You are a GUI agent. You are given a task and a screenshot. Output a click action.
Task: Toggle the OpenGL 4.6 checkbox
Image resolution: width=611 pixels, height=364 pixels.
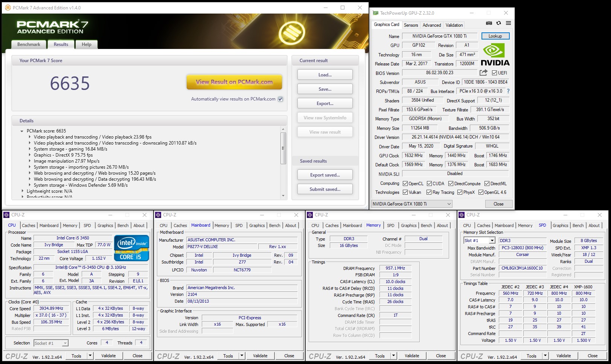click(481, 192)
